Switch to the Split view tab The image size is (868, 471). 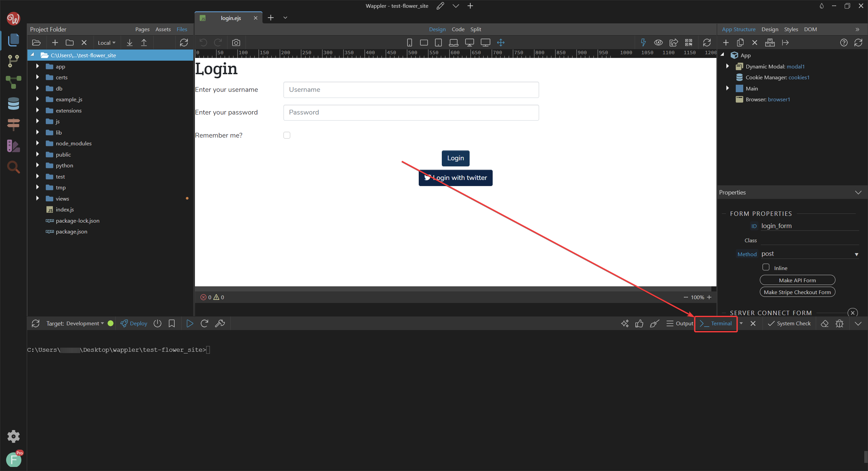(476, 29)
